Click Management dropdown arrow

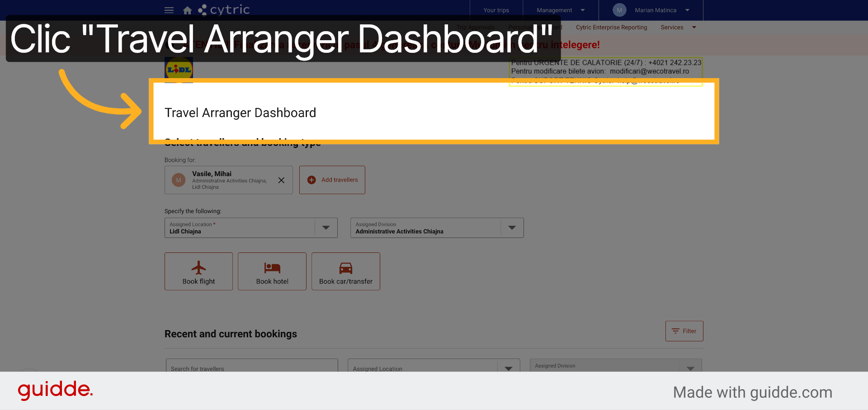point(583,10)
